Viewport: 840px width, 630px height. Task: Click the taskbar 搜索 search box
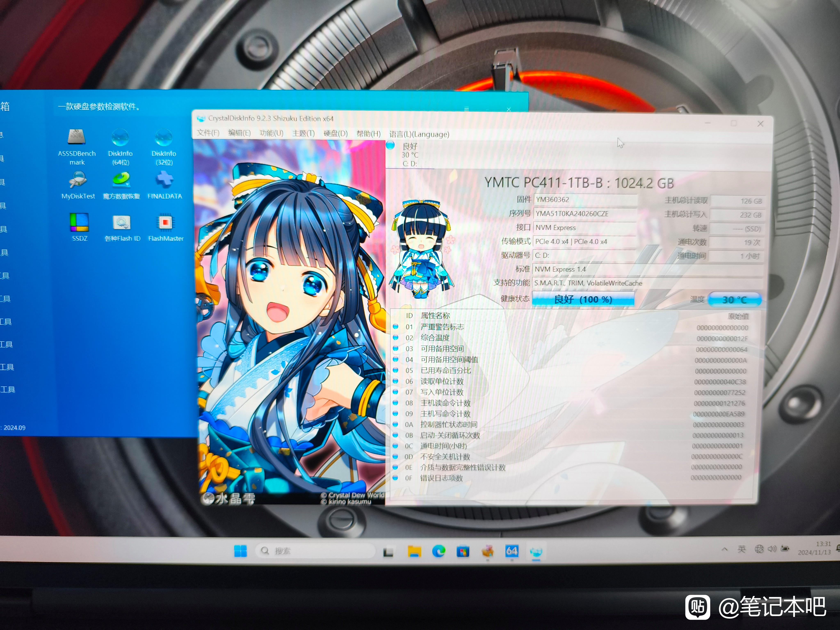[x=315, y=551]
